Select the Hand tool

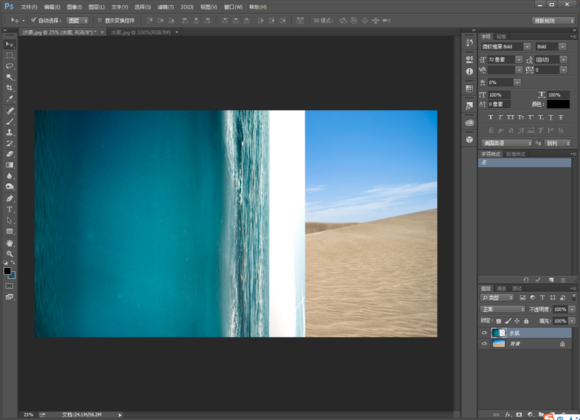10,243
